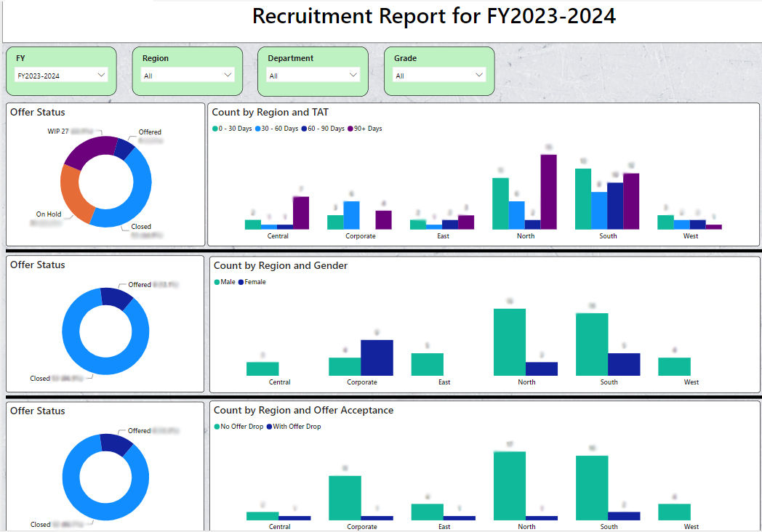Screen dimensions: 762x532
Task: Click Central axis label in Offer Acceptance chart
Action: pyautogui.click(x=279, y=527)
